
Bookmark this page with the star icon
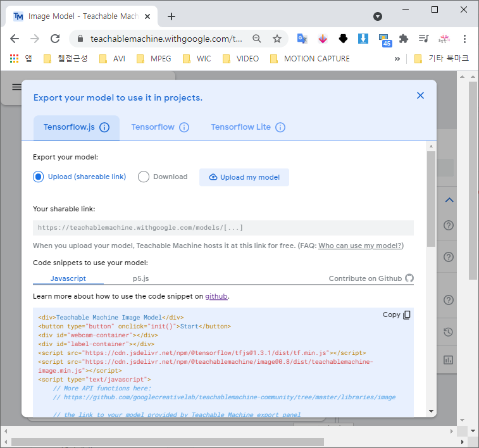coord(277,39)
